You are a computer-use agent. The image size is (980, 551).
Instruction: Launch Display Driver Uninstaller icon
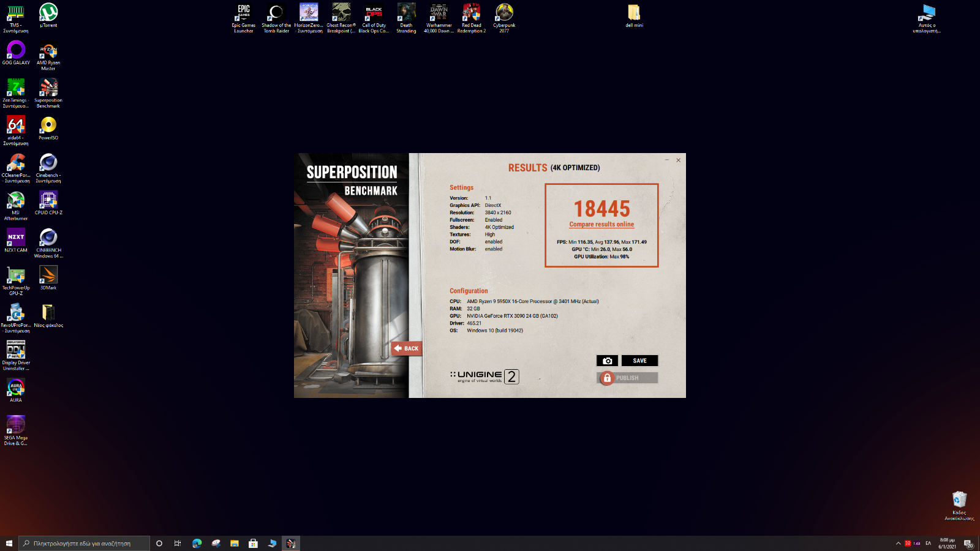click(x=16, y=355)
